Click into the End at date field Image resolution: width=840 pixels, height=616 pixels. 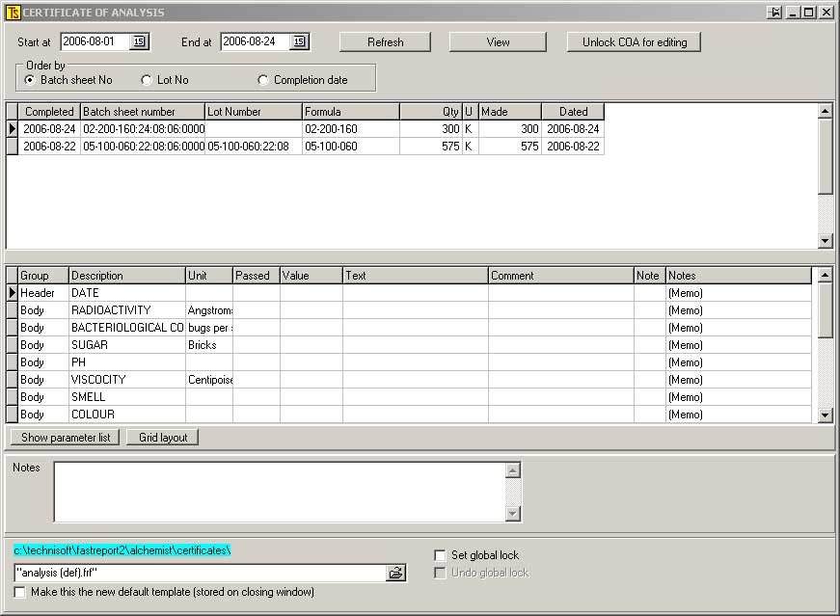(x=256, y=41)
